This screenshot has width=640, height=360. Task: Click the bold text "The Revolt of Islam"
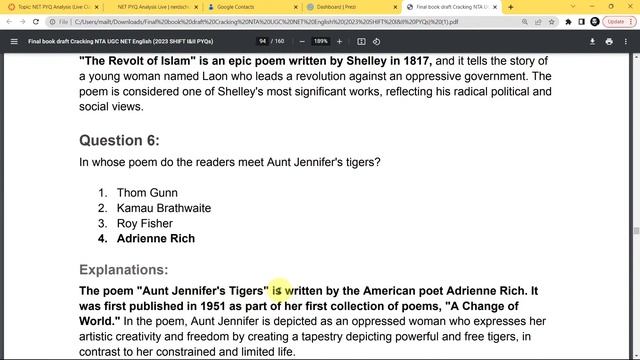138,61
